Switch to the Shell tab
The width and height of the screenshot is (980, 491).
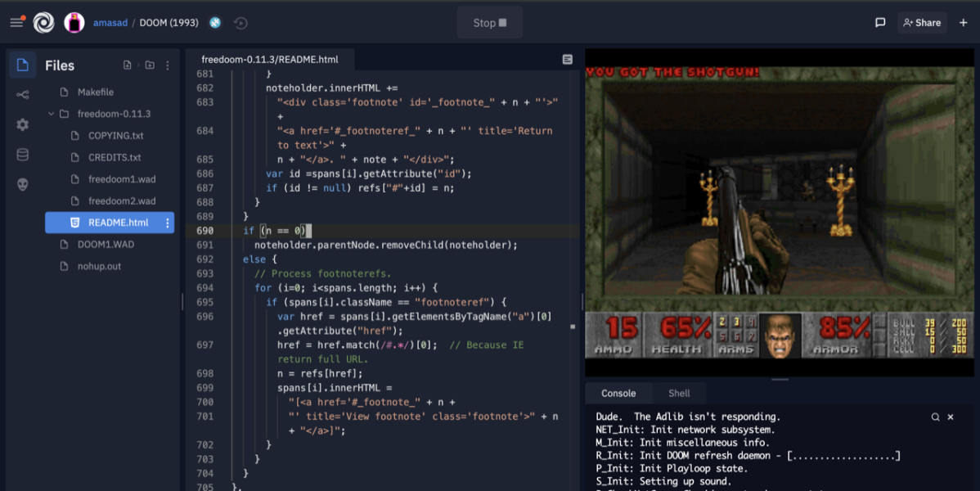point(679,394)
